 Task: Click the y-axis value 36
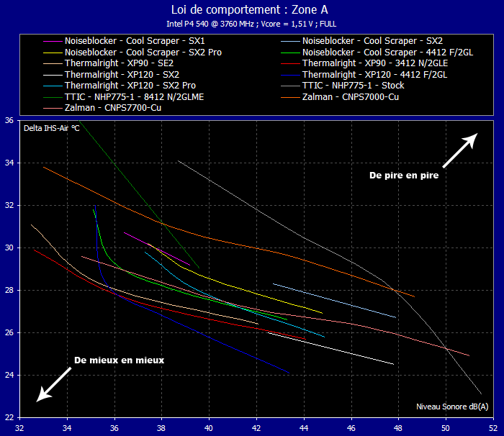[9, 120]
